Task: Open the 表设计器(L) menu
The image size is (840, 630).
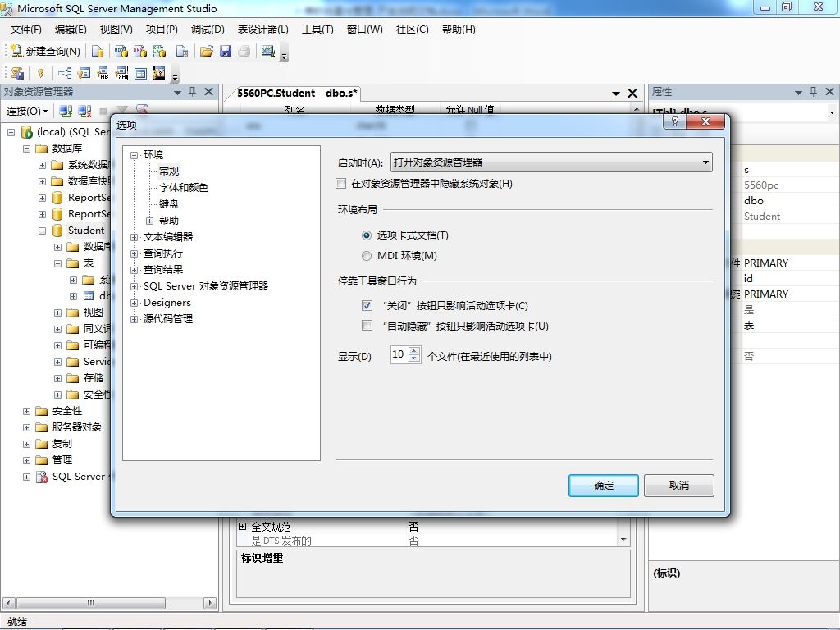Action: coord(262,30)
